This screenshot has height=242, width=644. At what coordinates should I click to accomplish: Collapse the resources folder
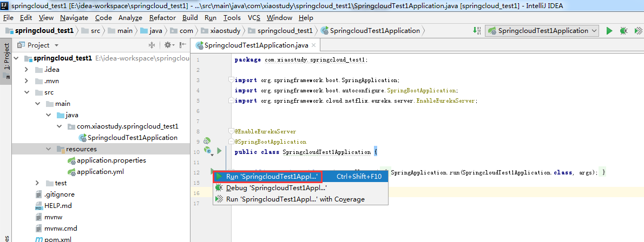click(x=49, y=149)
